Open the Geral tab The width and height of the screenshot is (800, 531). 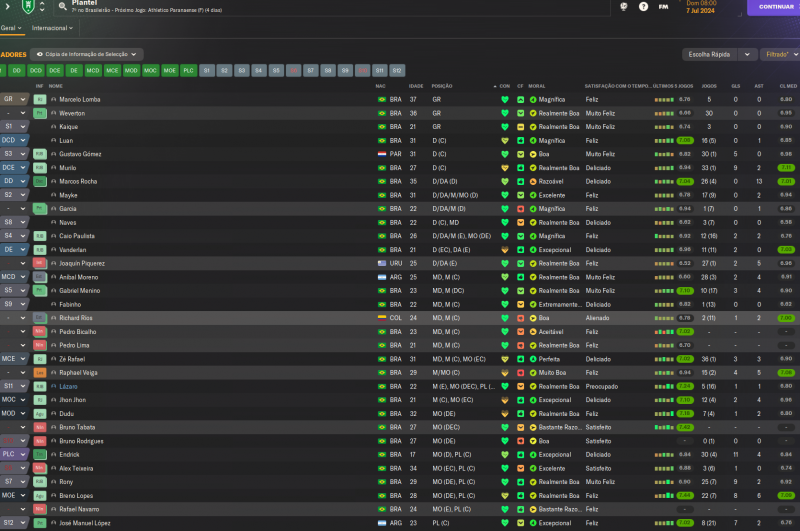click(8, 29)
